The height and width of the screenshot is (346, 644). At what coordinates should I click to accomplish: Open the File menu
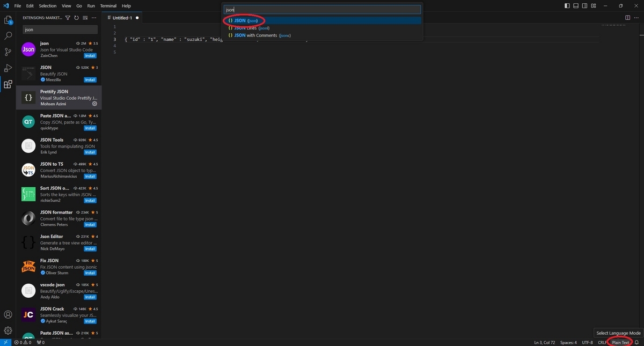click(x=18, y=5)
